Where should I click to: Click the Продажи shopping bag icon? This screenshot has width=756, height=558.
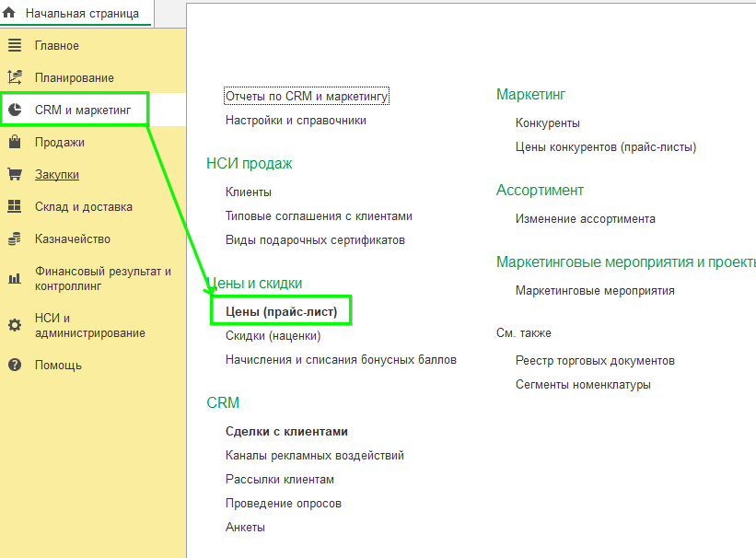click(x=15, y=142)
